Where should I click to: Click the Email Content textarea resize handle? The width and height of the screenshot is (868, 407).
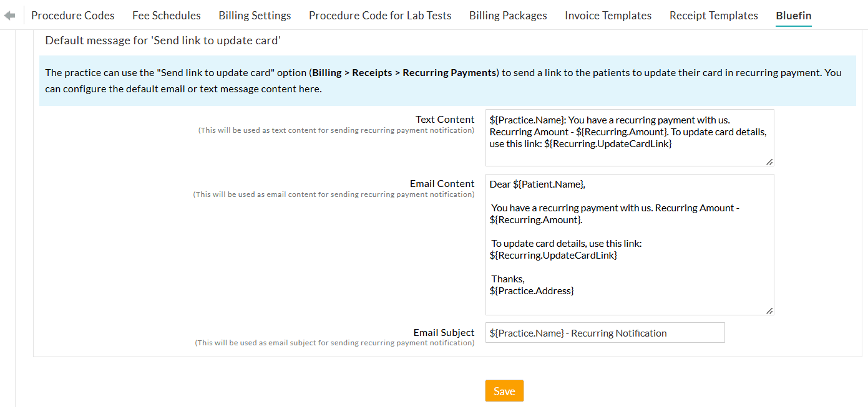pos(769,310)
